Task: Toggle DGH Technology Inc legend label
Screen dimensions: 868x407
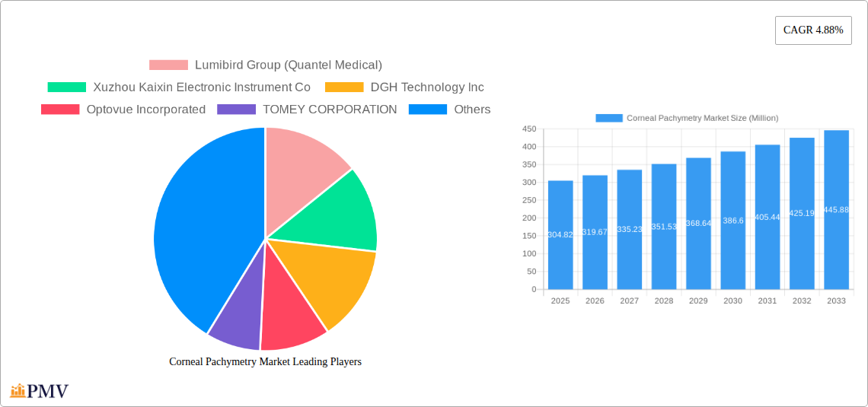Action: coord(427,87)
